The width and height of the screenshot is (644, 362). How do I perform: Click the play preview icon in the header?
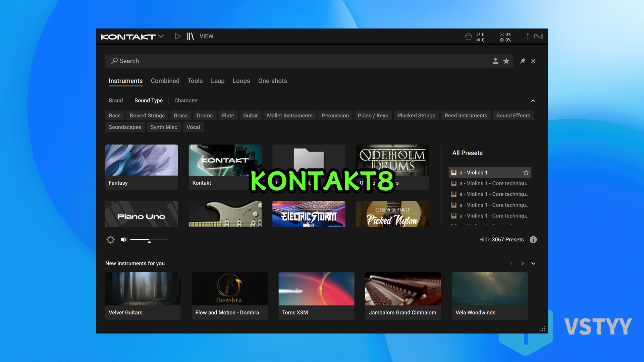pyautogui.click(x=178, y=36)
